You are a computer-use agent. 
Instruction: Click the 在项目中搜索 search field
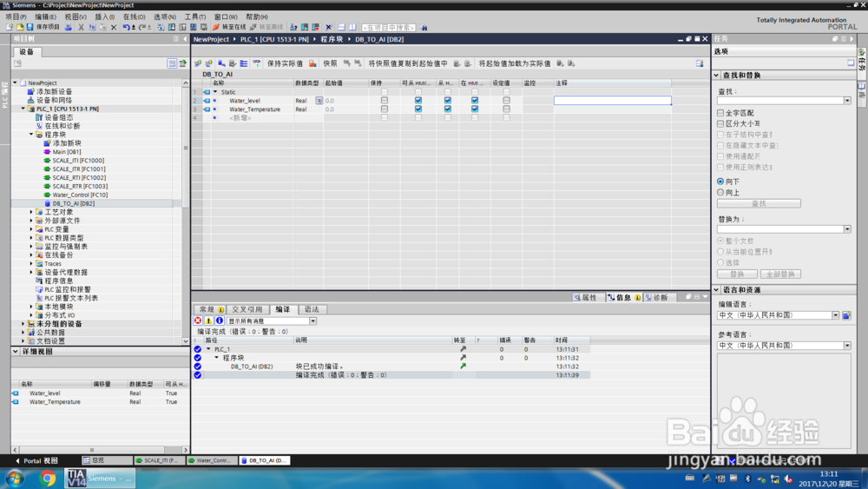(389, 27)
